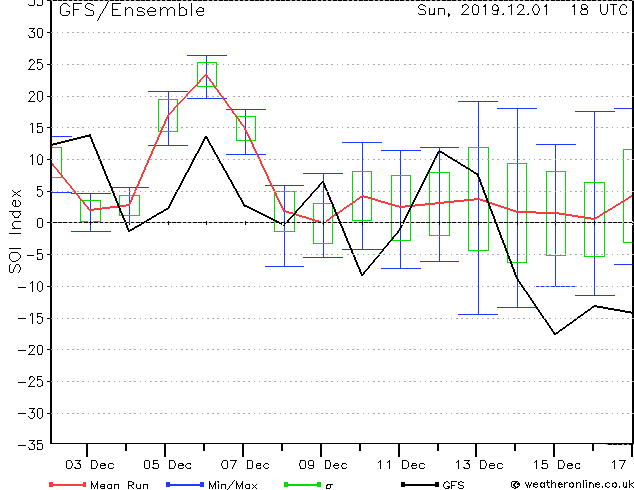
Task: Click the GFS line's lowest point at 15 Dec
Action: point(555,334)
